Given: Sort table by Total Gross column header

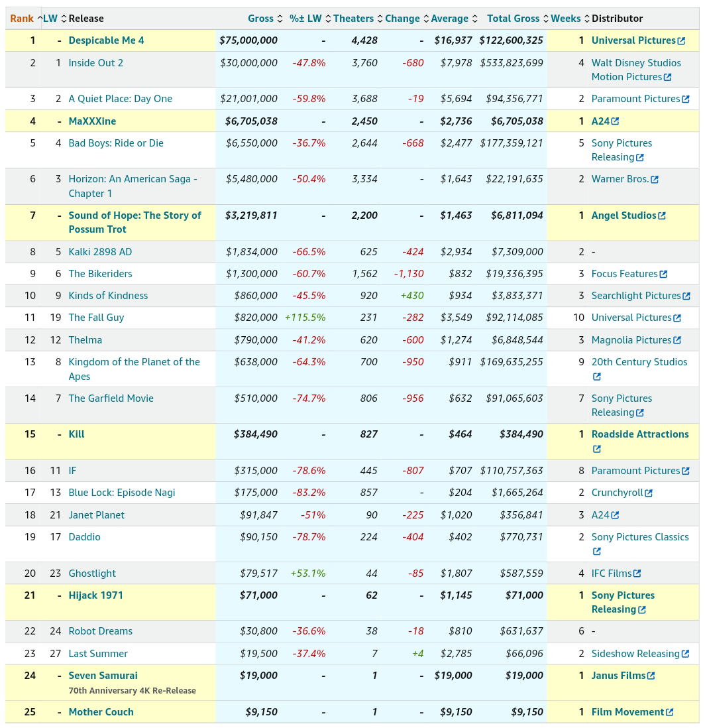Looking at the screenshot, I should pyautogui.click(x=517, y=19).
